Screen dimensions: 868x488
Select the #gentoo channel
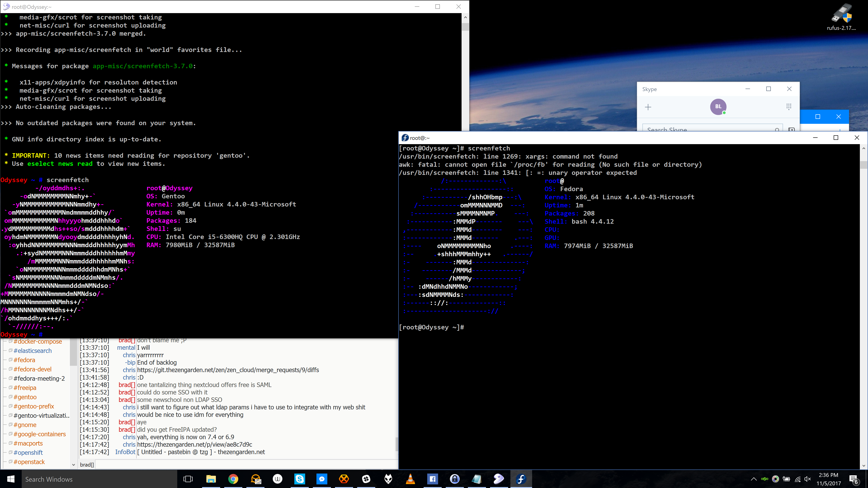pyautogui.click(x=25, y=397)
